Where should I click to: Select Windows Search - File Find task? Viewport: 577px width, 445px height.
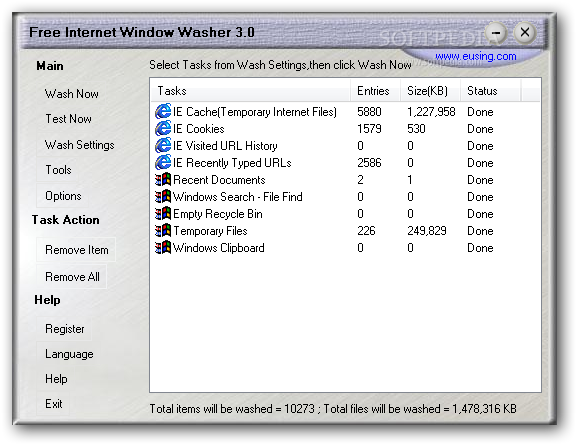coord(238,197)
